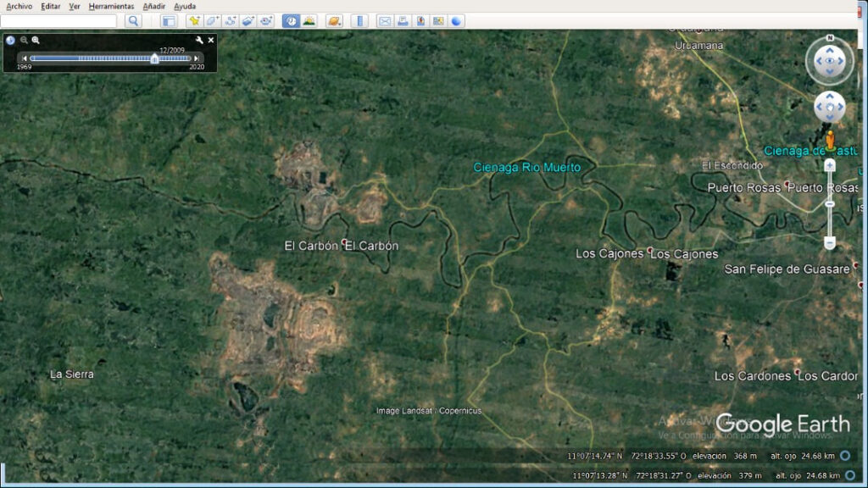Toggle historical imagery clock button
This screenshot has height=488, width=868.
(x=292, y=21)
